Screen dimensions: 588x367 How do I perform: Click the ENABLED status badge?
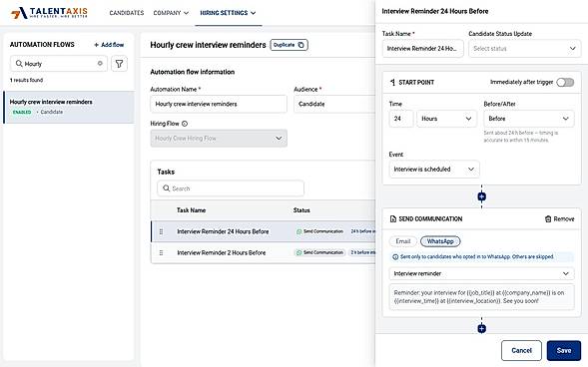point(22,112)
